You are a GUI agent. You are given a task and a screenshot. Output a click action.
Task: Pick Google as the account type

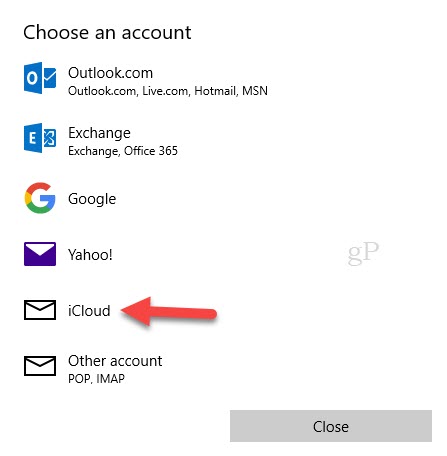click(92, 199)
